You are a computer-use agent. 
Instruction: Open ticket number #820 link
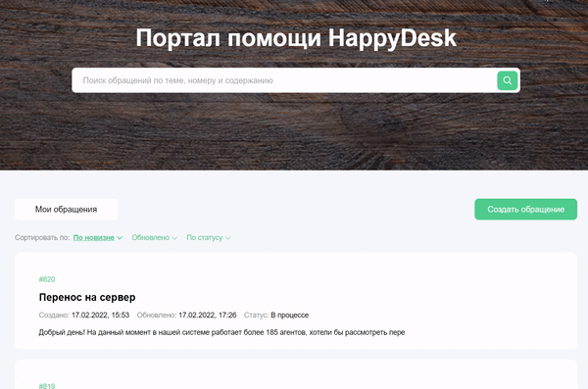(x=47, y=279)
